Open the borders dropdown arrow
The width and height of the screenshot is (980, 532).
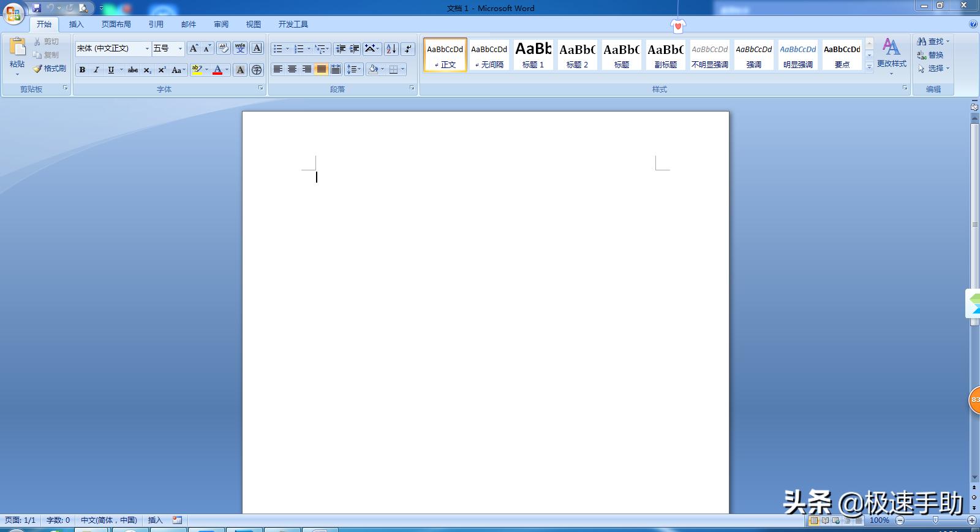click(402, 69)
